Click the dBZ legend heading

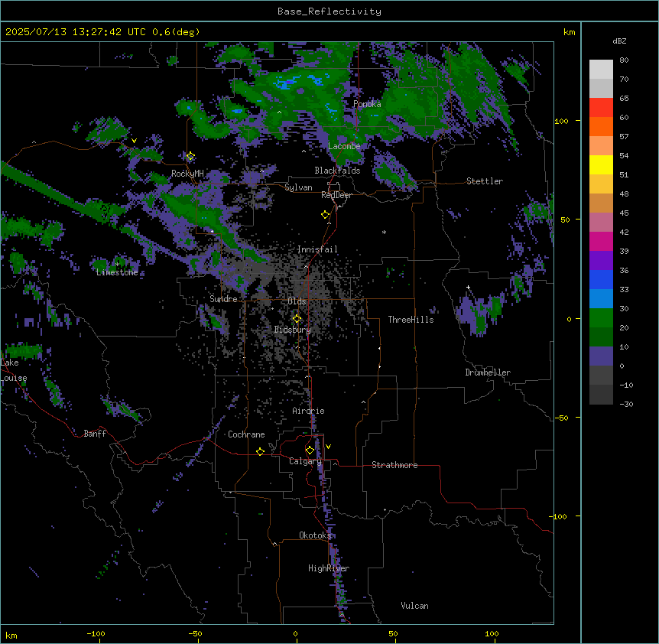tap(619, 41)
